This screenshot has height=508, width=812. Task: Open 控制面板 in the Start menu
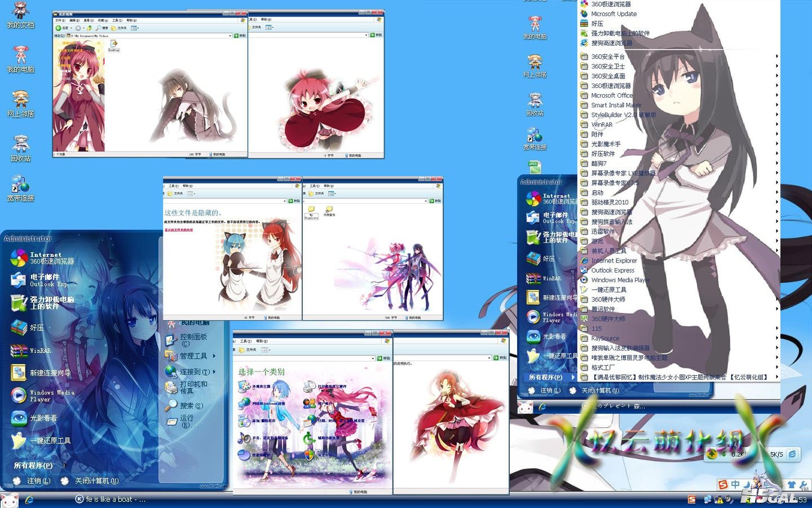coord(187,340)
